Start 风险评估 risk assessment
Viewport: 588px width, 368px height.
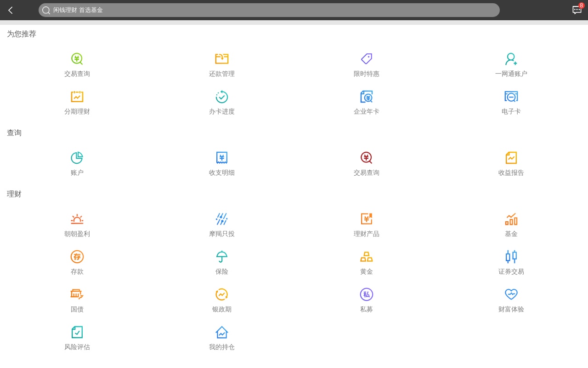[77, 332]
